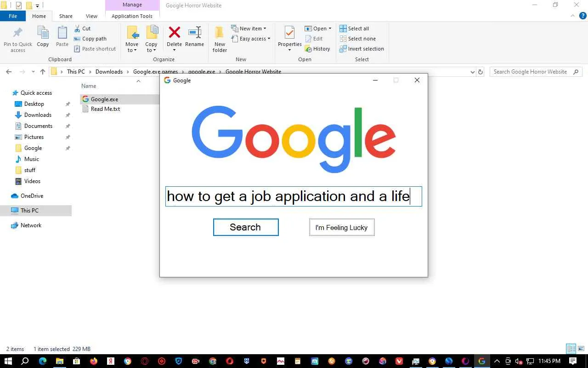Viewport: 588px width, 368px height.
Task: Open Firefox from the taskbar
Action: point(94,361)
